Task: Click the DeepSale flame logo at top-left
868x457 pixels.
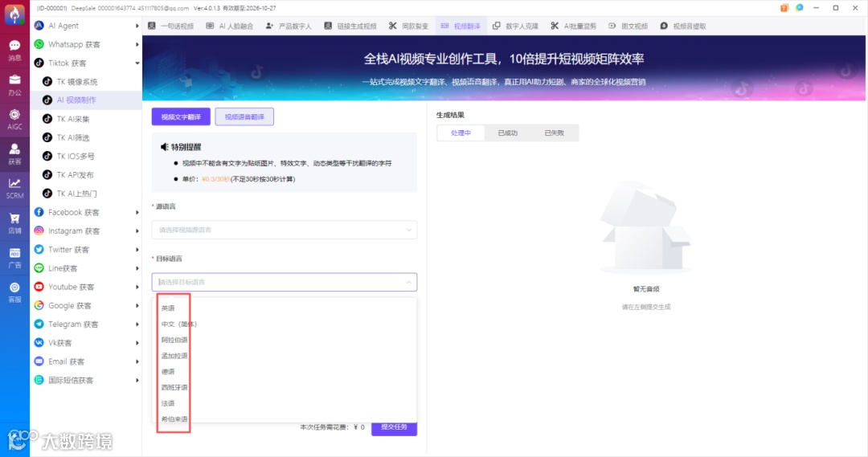Action: click(x=14, y=14)
